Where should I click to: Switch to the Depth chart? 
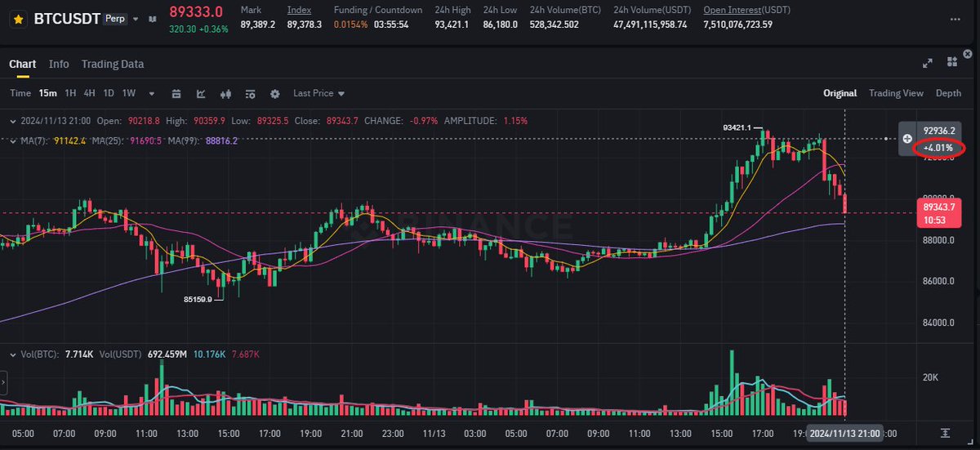pyautogui.click(x=948, y=93)
